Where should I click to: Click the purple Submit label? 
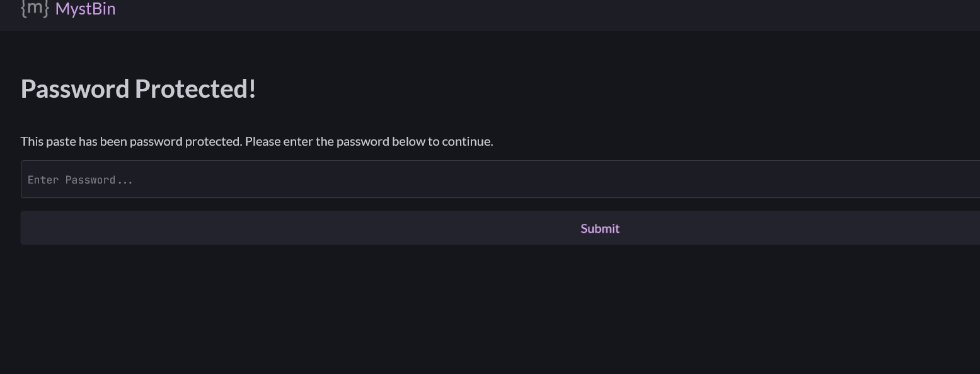(x=599, y=228)
